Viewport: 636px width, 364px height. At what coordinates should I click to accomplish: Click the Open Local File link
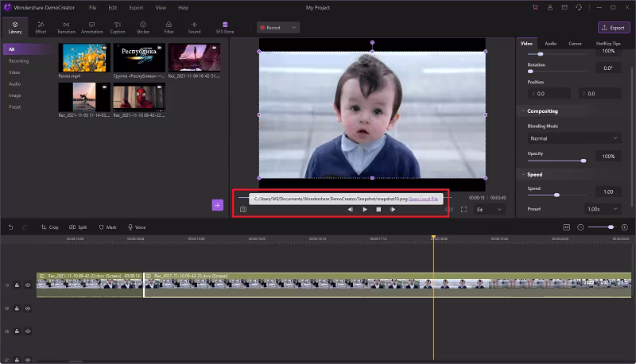point(423,199)
